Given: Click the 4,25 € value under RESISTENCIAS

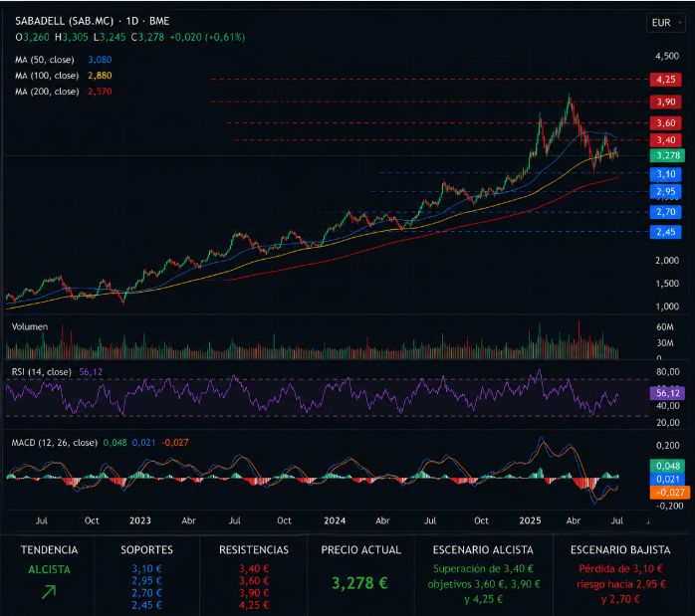Looking at the screenshot, I should 254,605.
